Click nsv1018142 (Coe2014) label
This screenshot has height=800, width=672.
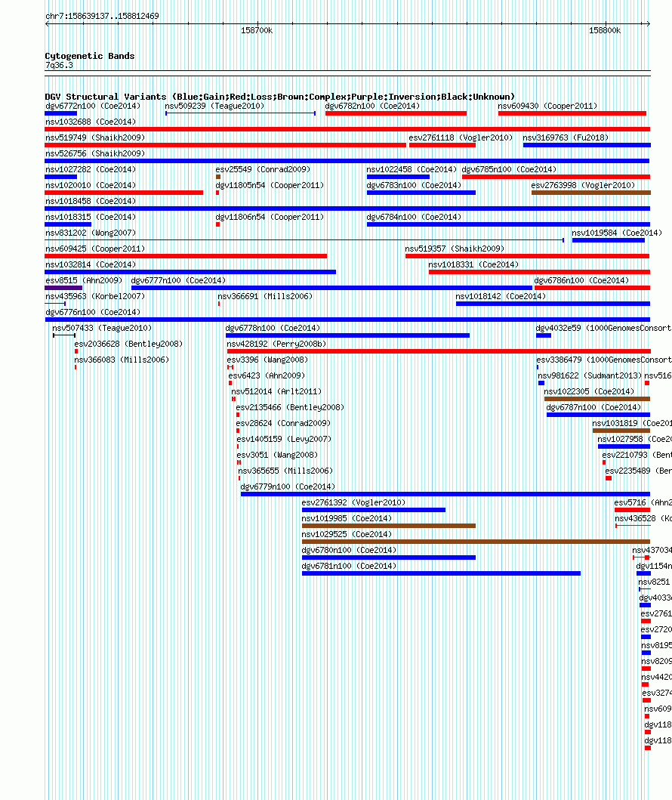500,296
